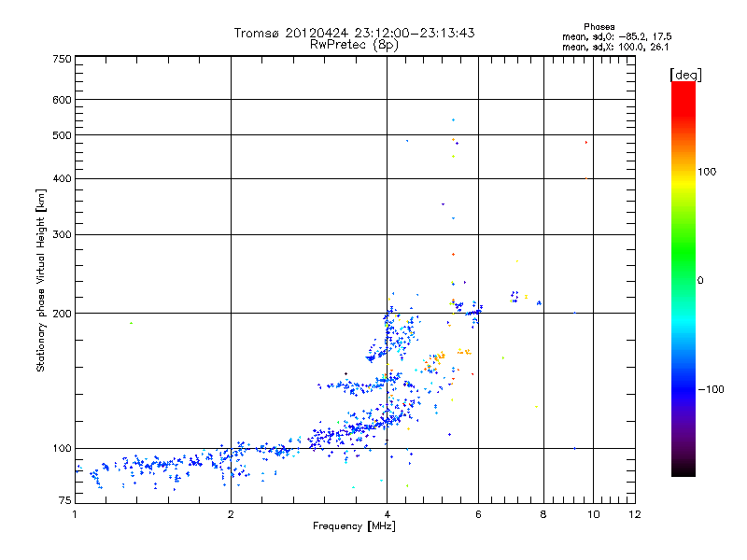Click the y-axis tick label '400'
The image size is (747, 560).
(63, 179)
